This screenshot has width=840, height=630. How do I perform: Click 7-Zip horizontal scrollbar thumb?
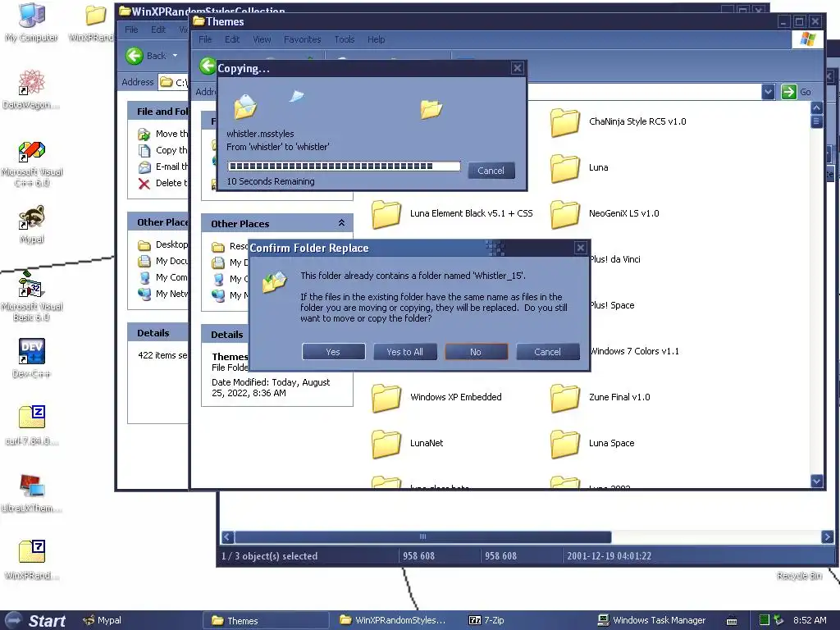click(x=422, y=536)
